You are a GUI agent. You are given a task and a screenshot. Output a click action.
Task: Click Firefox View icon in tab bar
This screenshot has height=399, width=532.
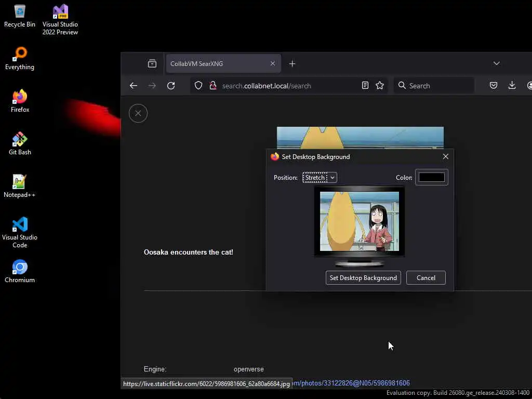(152, 63)
